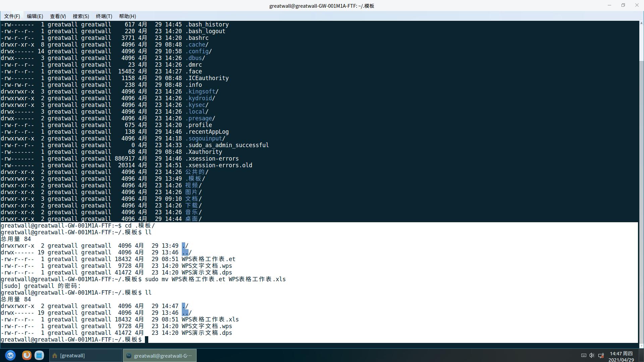This screenshot has width=644, height=362.
Task: Open the network status tray icon
Action: tap(601, 355)
